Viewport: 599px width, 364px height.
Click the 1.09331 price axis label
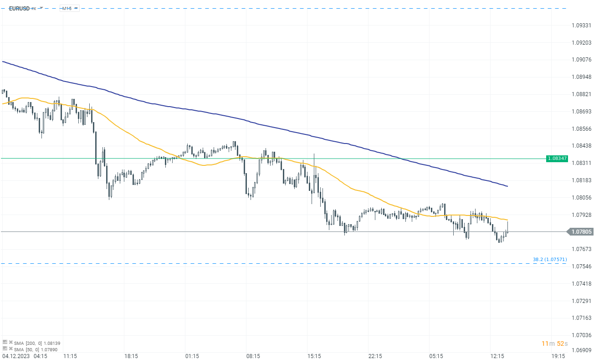(x=581, y=25)
